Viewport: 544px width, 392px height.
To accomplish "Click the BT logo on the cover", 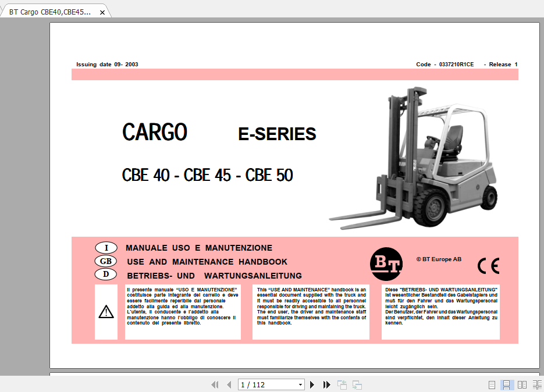I will (386, 264).
